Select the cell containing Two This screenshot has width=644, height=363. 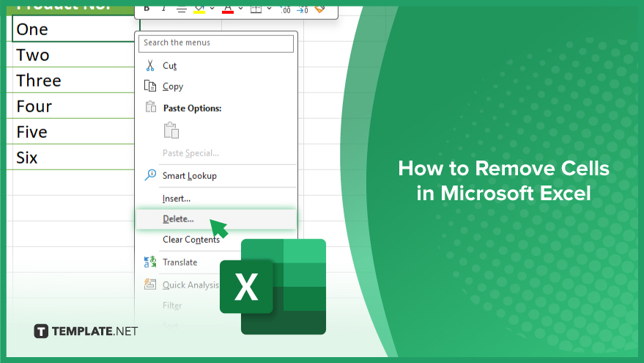click(x=73, y=55)
